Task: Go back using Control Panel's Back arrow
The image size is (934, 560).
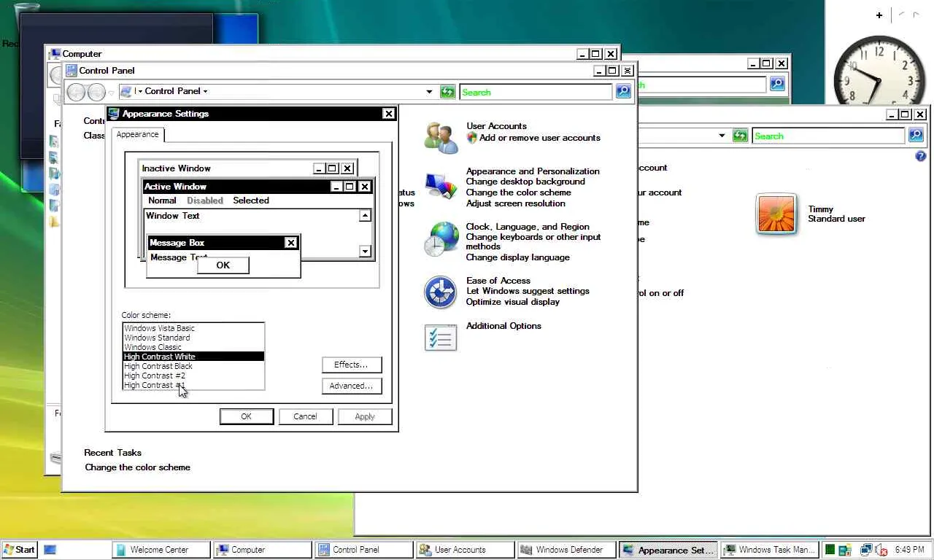Action: point(76,92)
